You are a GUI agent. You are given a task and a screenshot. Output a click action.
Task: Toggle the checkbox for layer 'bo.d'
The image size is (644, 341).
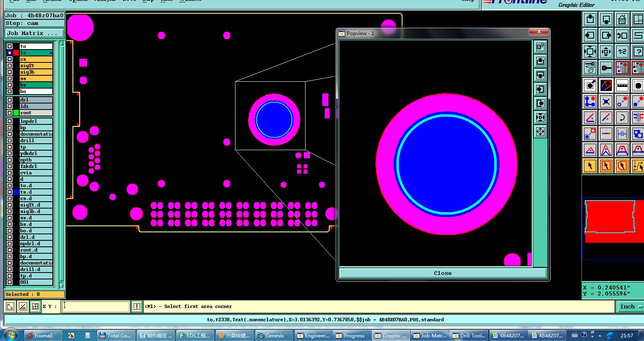pos(10,231)
